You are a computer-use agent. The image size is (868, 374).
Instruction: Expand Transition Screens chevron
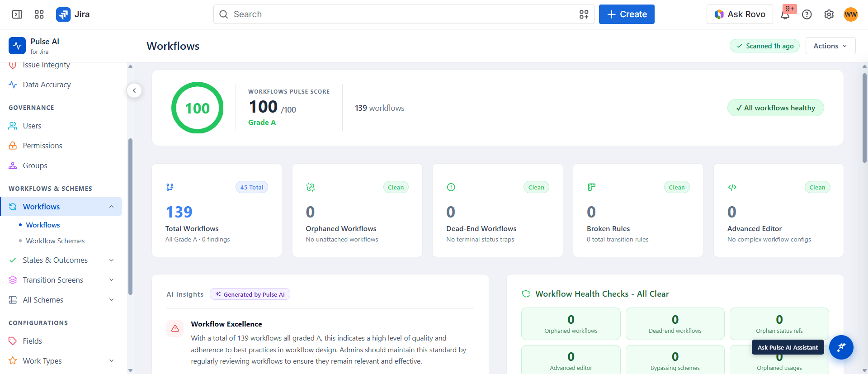click(111, 280)
